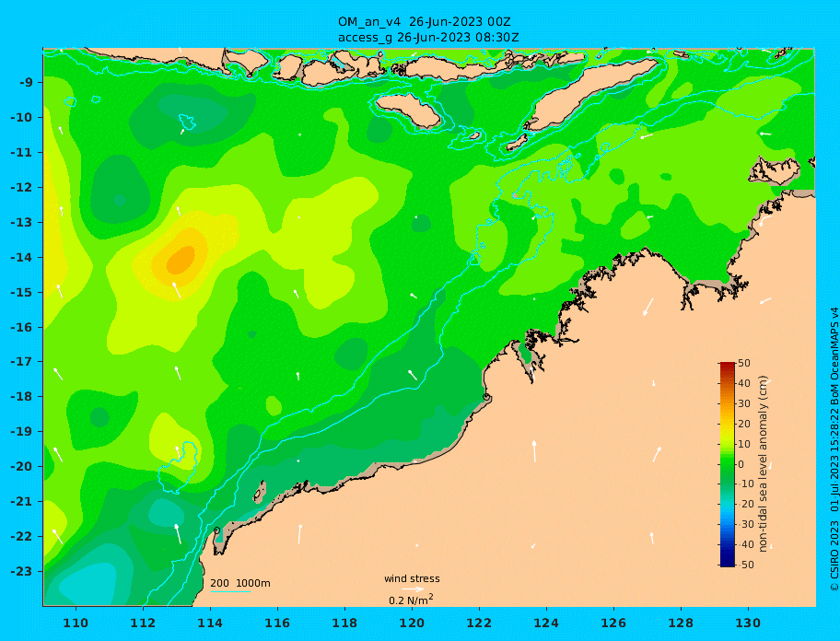Screen dimensions: 840x641
Task: Click the sea level anomaly colorbar
Action: pos(727,464)
